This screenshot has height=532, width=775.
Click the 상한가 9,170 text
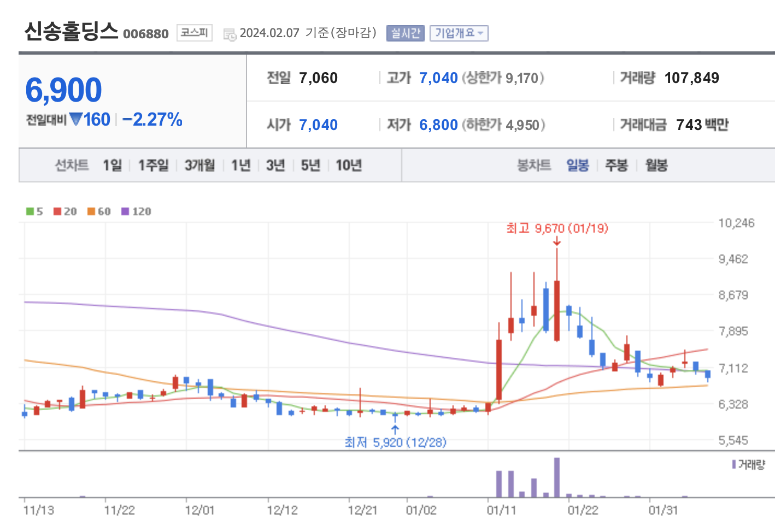[x=503, y=78]
